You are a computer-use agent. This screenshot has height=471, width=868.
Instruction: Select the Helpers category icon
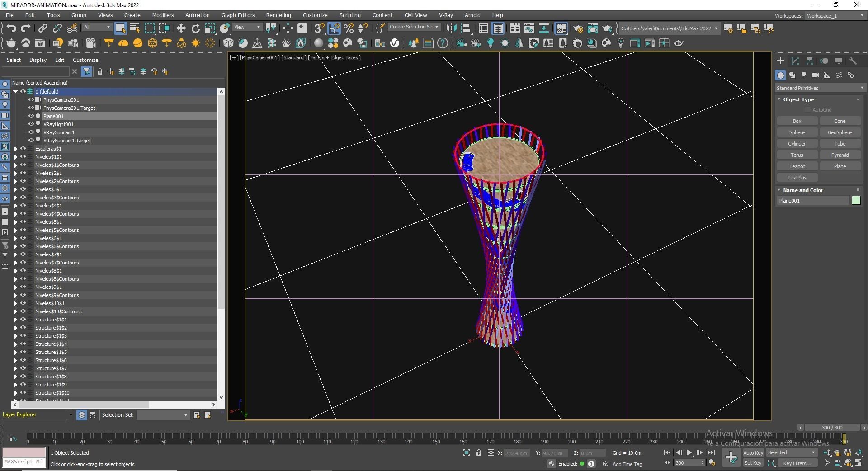[827, 75]
